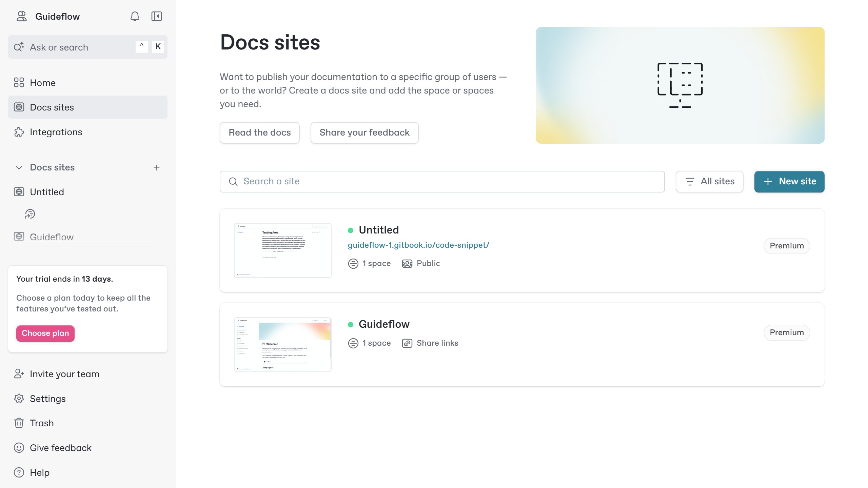Click the Public audience icon on Untitled card

click(407, 264)
